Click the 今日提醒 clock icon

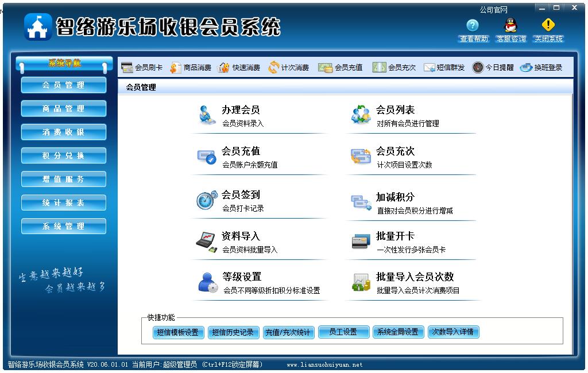(x=478, y=68)
